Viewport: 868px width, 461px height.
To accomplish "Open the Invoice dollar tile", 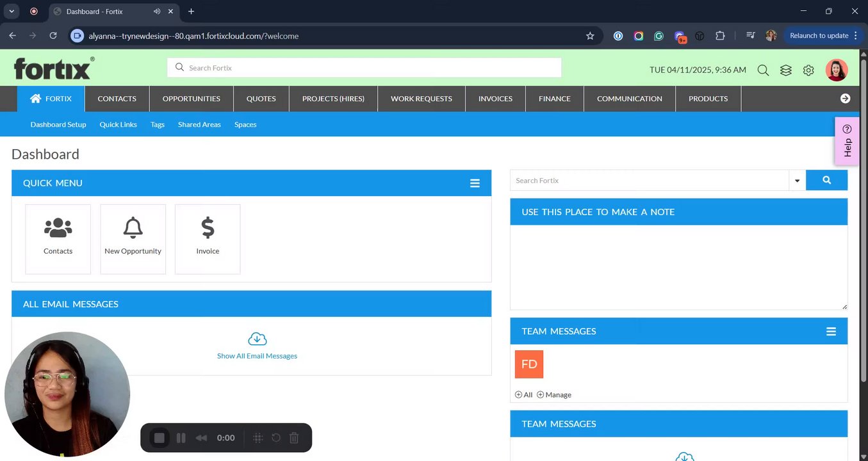I will [208, 239].
